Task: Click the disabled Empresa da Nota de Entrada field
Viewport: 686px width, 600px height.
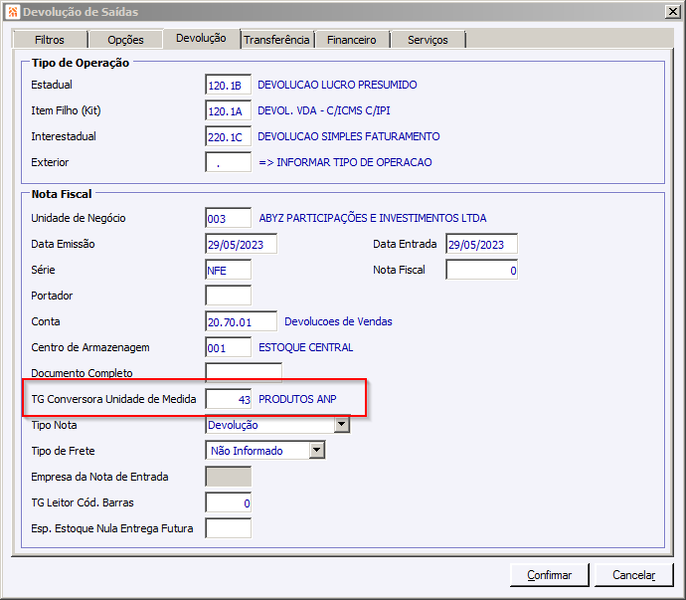Action: point(228,477)
